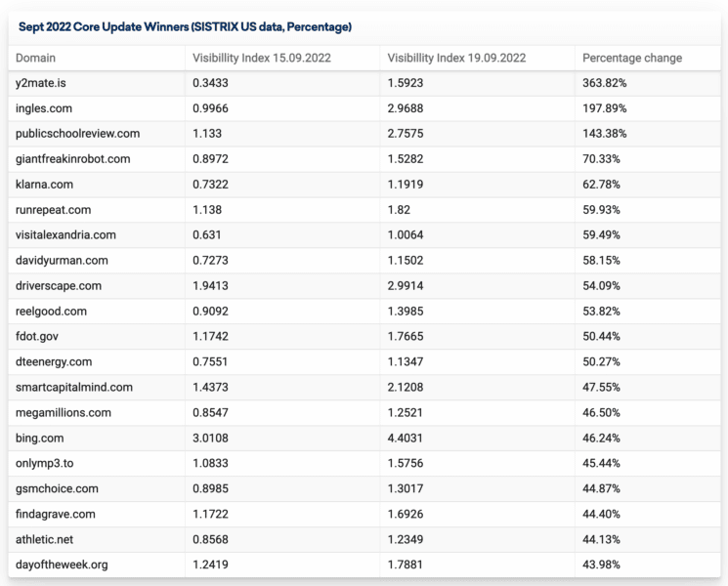
Task: Select the Visibility Index 15.09.2022 column header
Action: pos(261,58)
